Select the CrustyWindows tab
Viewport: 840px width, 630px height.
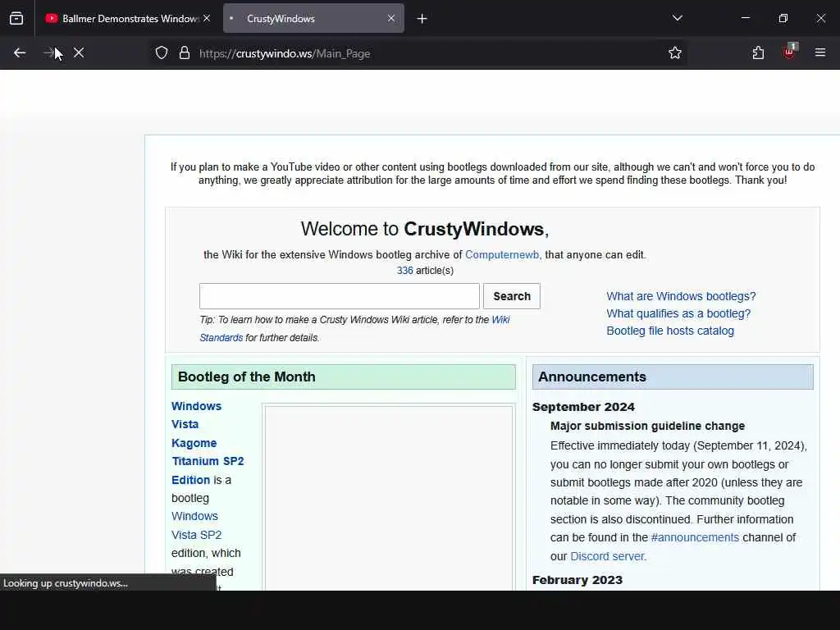pos(313,19)
